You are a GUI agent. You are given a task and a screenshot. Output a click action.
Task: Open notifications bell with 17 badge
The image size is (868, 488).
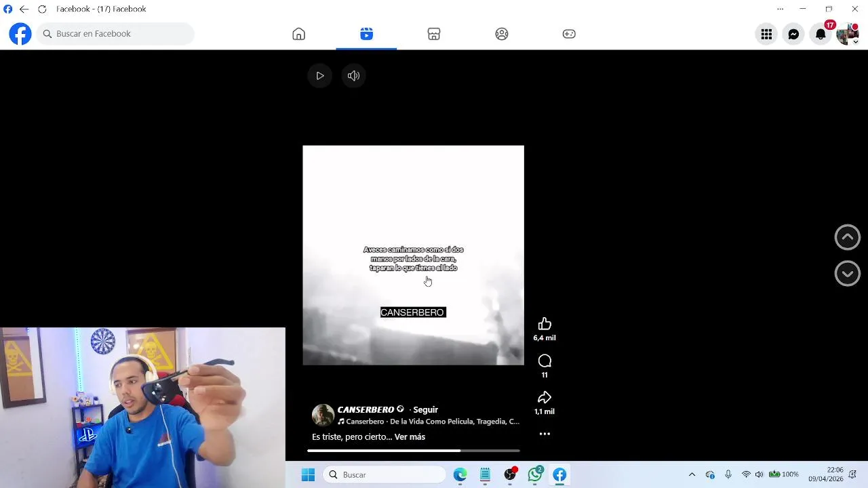[x=821, y=34]
